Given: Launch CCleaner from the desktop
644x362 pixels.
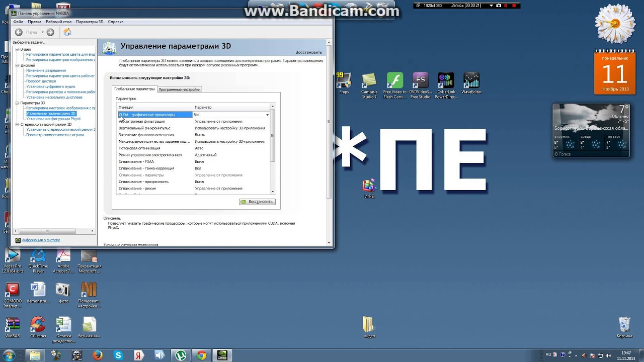Looking at the screenshot, I should [38, 327].
